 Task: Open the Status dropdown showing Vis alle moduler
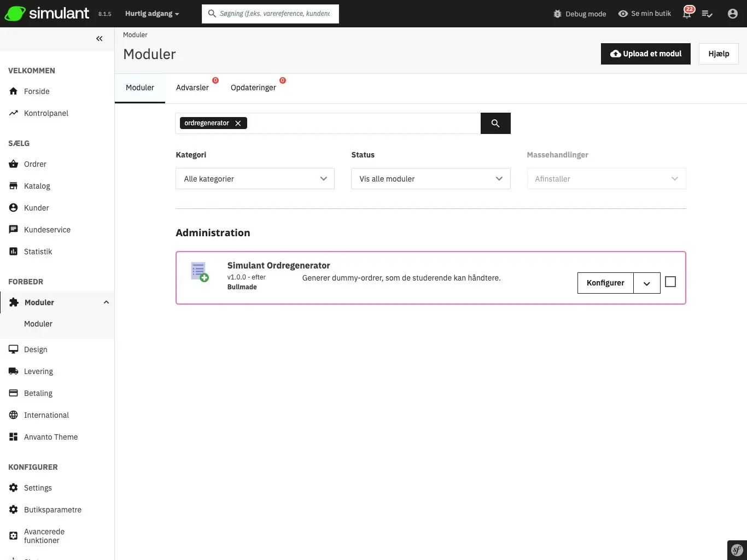pos(430,178)
